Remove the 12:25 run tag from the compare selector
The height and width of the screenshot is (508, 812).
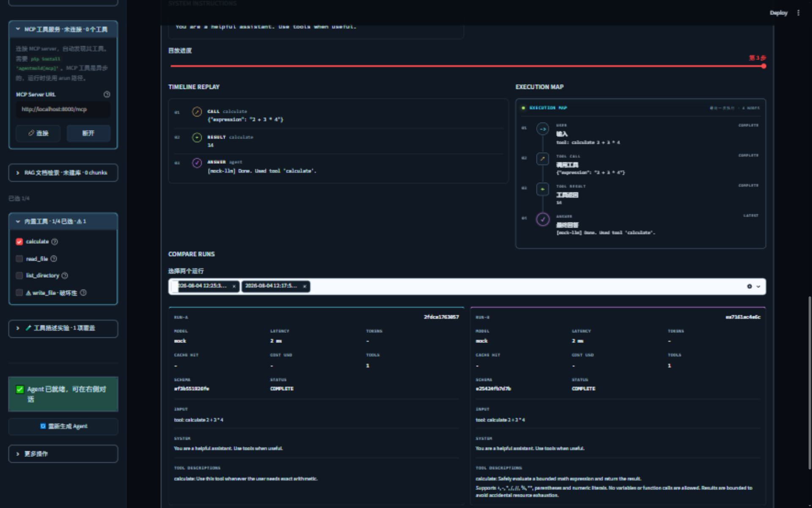coord(234,287)
